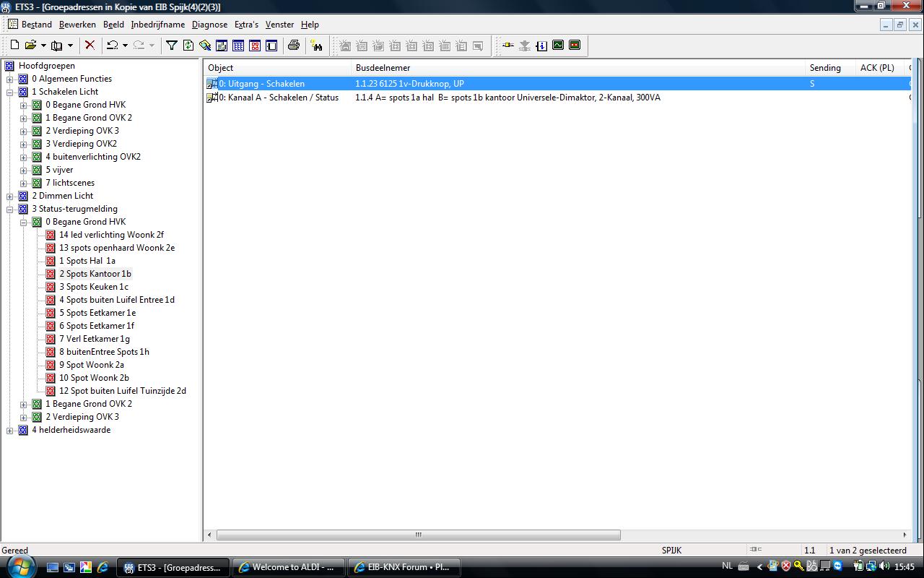This screenshot has width=924, height=578.
Task: Sort by the Busdeelnemer column header
Action: coord(383,68)
